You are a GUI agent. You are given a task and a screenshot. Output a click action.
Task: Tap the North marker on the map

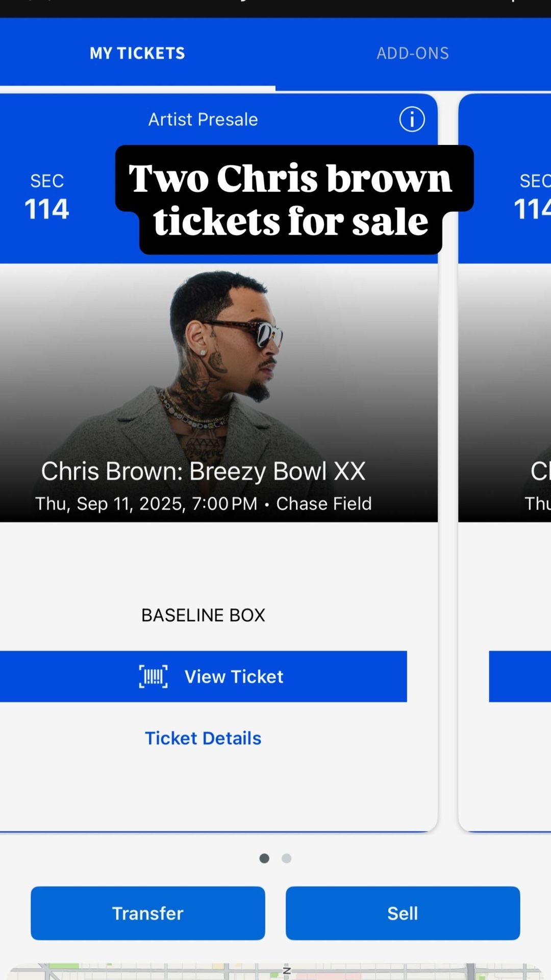click(x=286, y=971)
